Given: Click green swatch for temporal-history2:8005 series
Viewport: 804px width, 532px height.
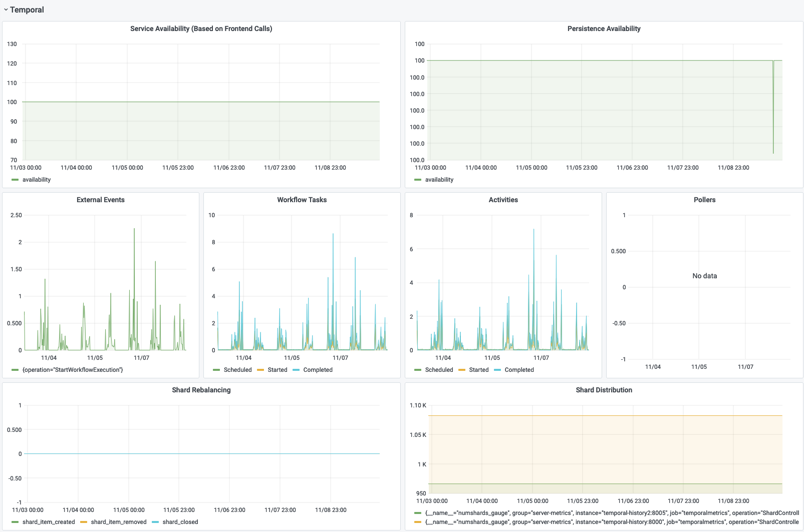Looking at the screenshot, I should click(x=418, y=513).
